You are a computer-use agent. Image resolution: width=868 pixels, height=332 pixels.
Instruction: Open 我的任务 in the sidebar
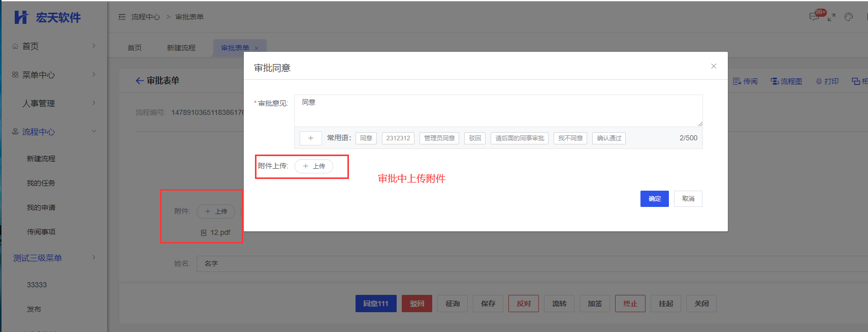point(41,183)
